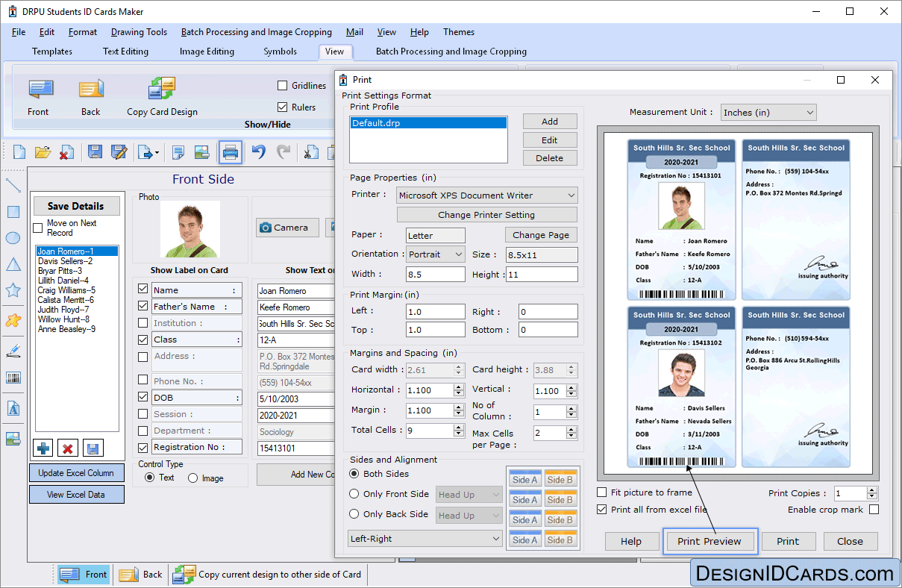Viewport: 902px width, 588px height.
Task: Click the Horizontal spacing stepper
Action: [x=459, y=390]
